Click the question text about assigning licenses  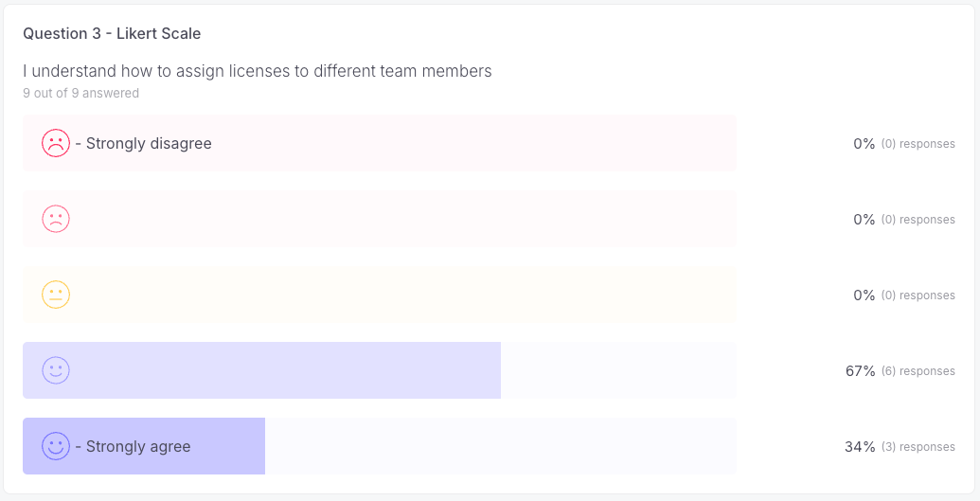(x=258, y=71)
